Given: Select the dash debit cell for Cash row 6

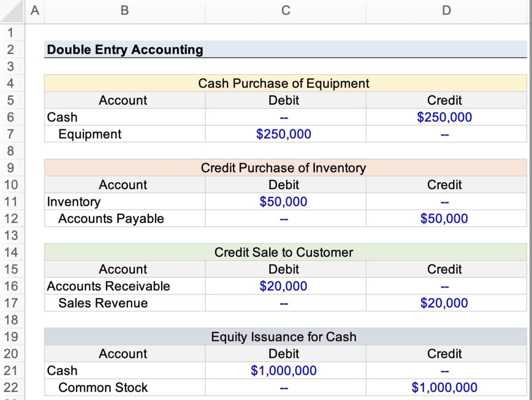Looking at the screenshot, I should point(286,117).
